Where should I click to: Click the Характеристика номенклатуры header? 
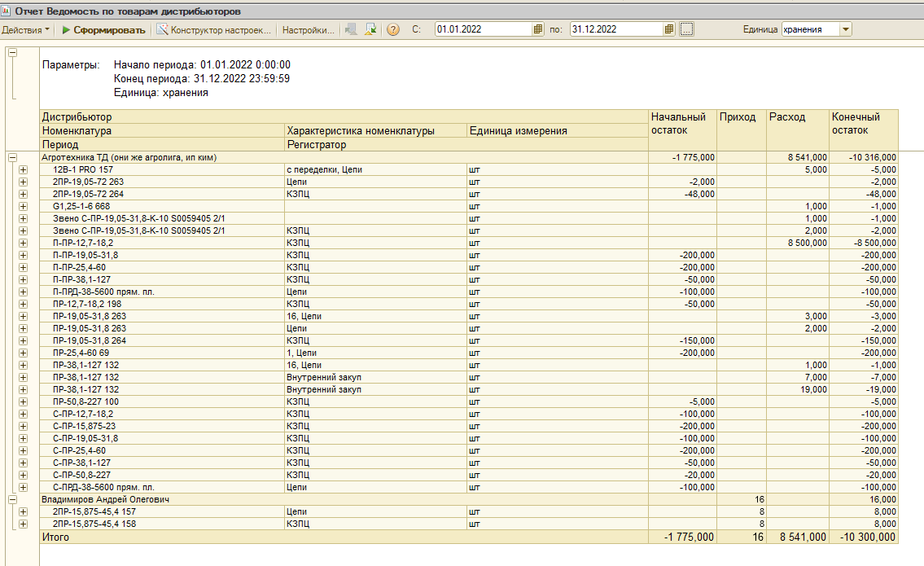pos(376,131)
